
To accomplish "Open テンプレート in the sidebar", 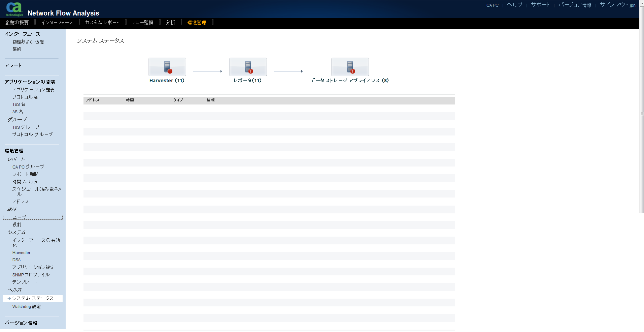I will pyautogui.click(x=25, y=282).
